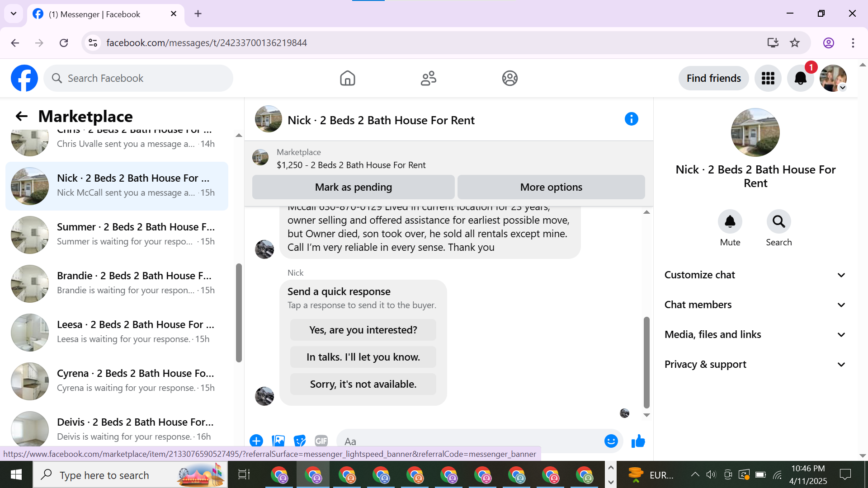The width and height of the screenshot is (868, 488).
Task: Open conversation information icon
Action: [x=631, y=119]
